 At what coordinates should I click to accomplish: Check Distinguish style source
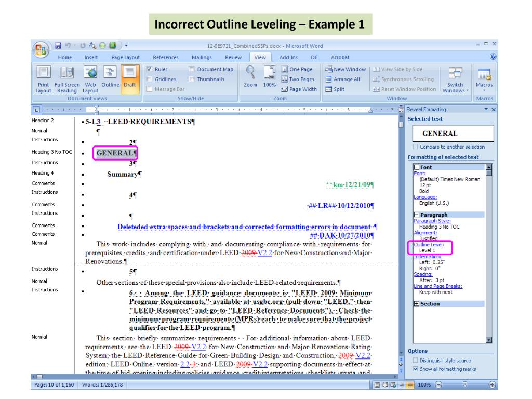tap(415, 361)
